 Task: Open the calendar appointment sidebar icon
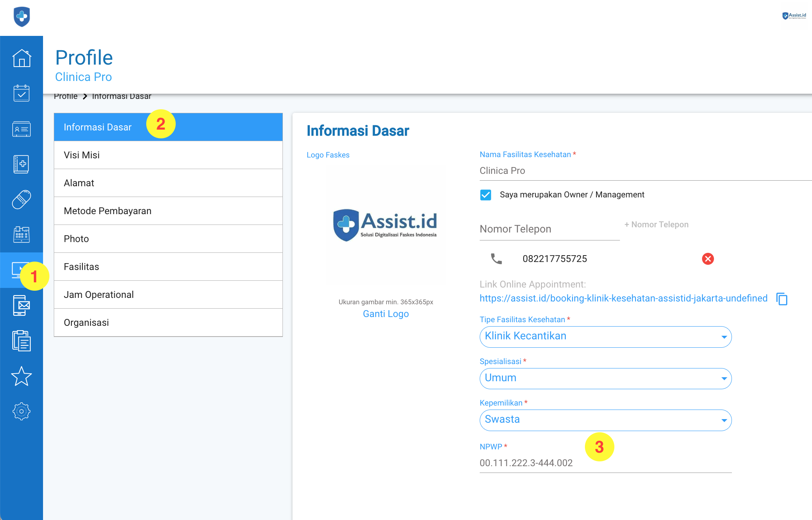coord(22,93)
